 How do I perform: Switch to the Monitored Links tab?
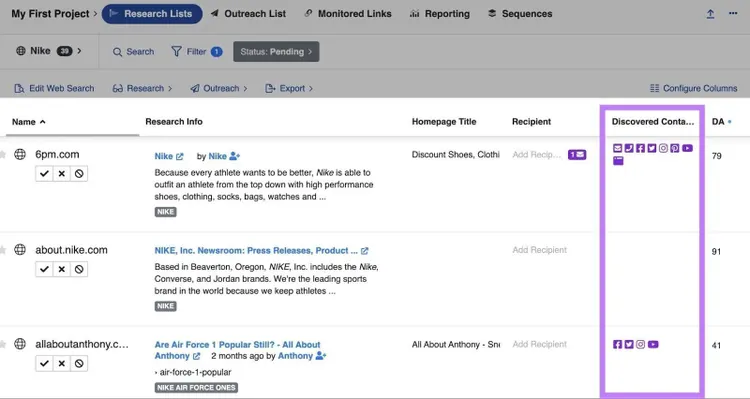348,14
